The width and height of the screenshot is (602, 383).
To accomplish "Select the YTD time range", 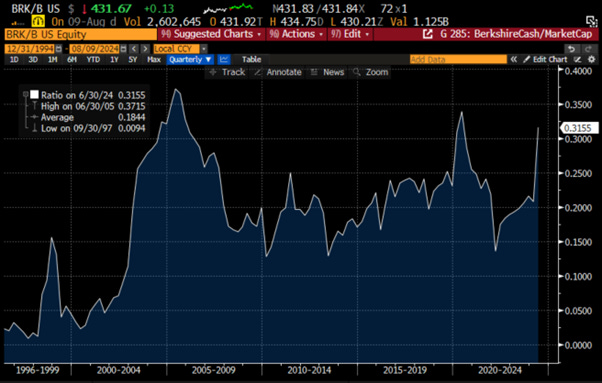I will [x=93, y=59].
